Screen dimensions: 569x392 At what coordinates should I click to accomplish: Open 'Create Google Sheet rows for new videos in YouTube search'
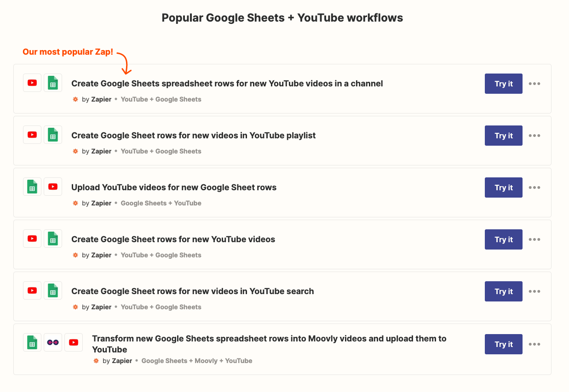193,291
